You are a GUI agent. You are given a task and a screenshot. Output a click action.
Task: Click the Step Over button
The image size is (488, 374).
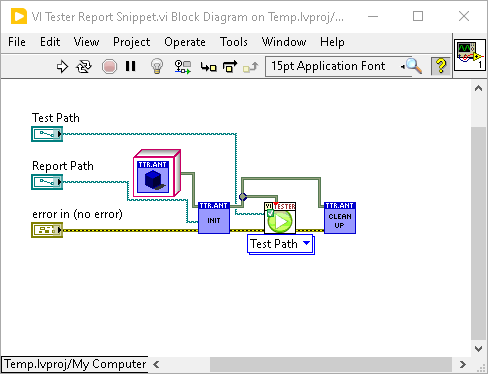coord(230,66)
